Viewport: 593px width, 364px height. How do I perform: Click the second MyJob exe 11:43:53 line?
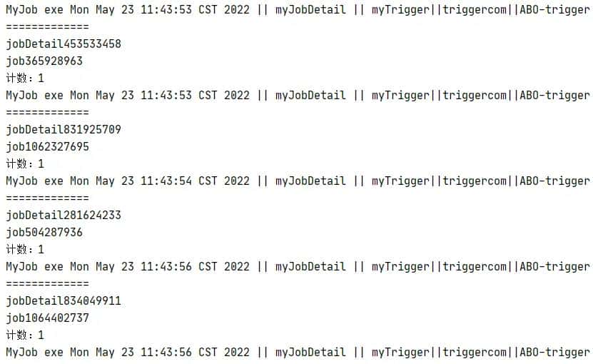click(298, 96)
